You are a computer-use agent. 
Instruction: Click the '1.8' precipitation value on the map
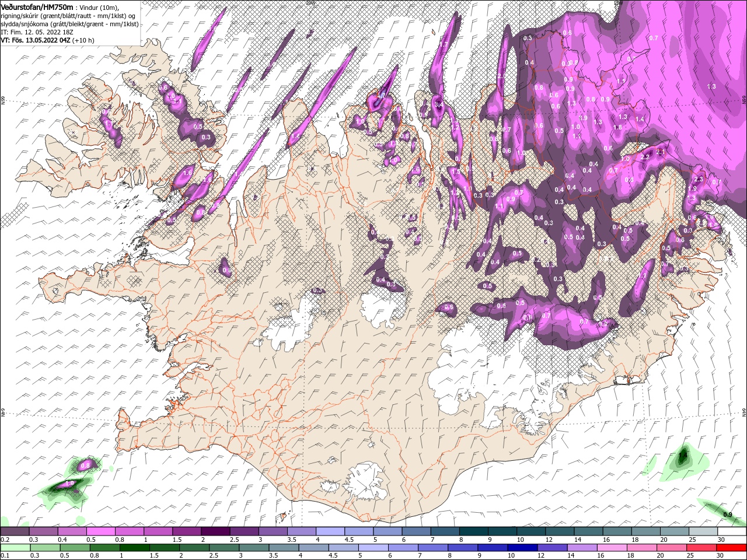pos(619,127)
